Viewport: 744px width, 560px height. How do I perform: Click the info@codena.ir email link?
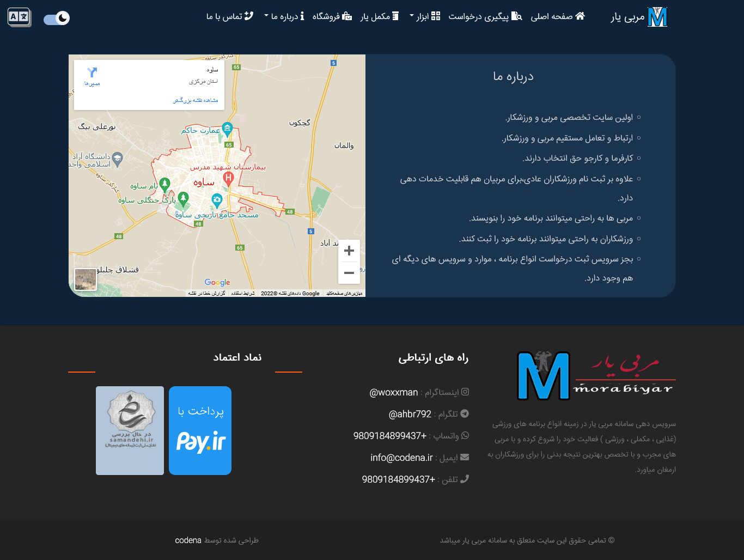tap(401, 458)
